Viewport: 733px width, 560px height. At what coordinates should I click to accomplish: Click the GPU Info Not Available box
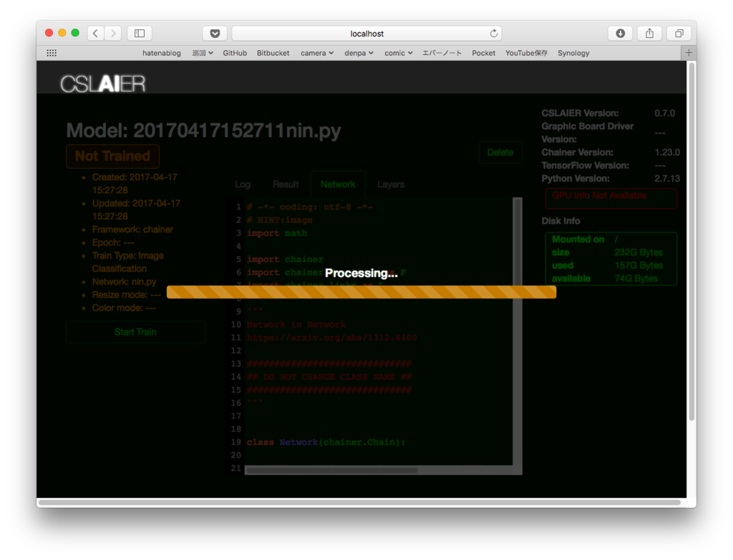click(x=611, y=198)
